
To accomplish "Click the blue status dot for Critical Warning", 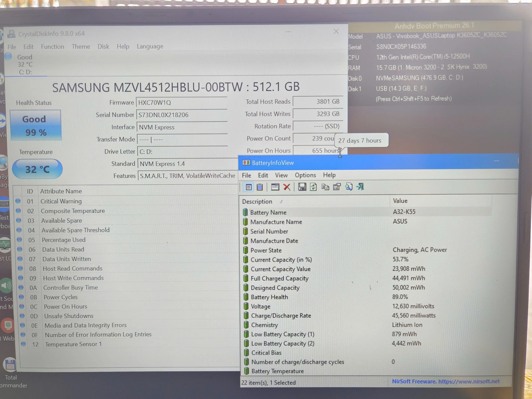I will click(x=18, y=201).
